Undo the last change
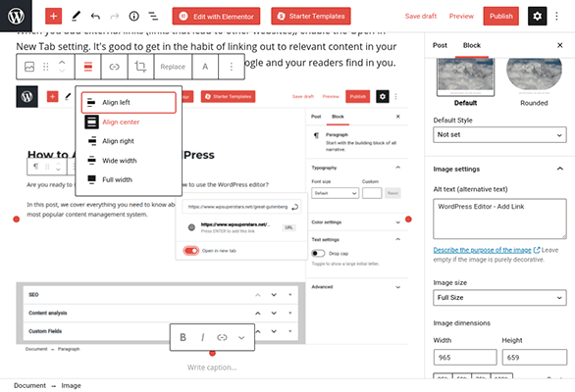Image resolution: width=575 pixels, height=392 pixels. [95, 16]
